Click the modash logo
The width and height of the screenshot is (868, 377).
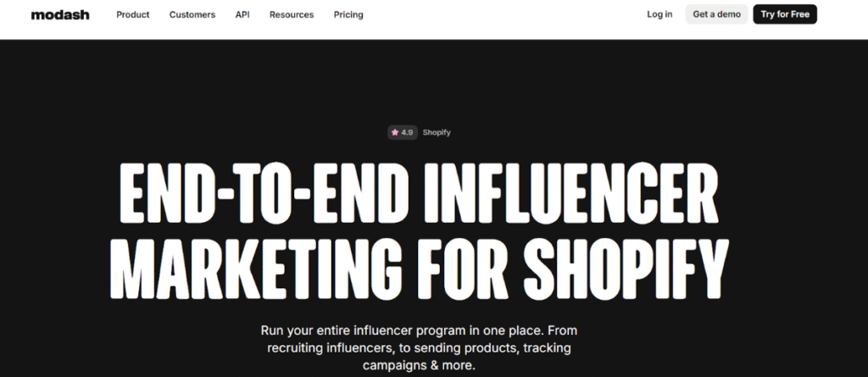[x=59, y=14]
